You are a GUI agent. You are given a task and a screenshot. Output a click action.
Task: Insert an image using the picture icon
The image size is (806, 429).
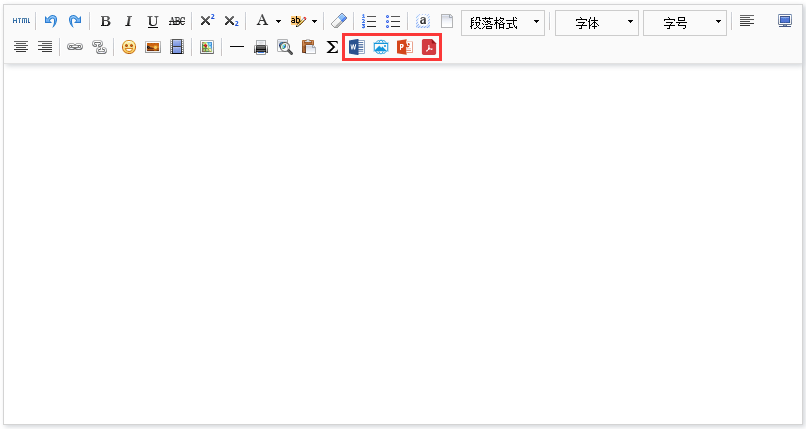(153, 47)
